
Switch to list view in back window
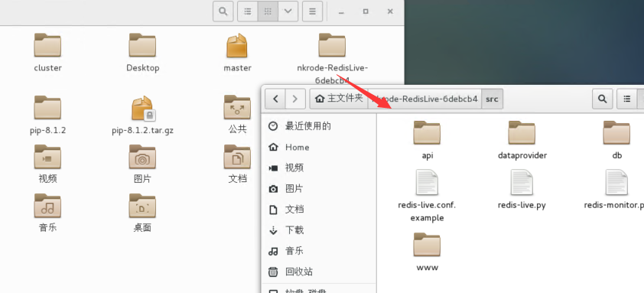tap(248, 11)
